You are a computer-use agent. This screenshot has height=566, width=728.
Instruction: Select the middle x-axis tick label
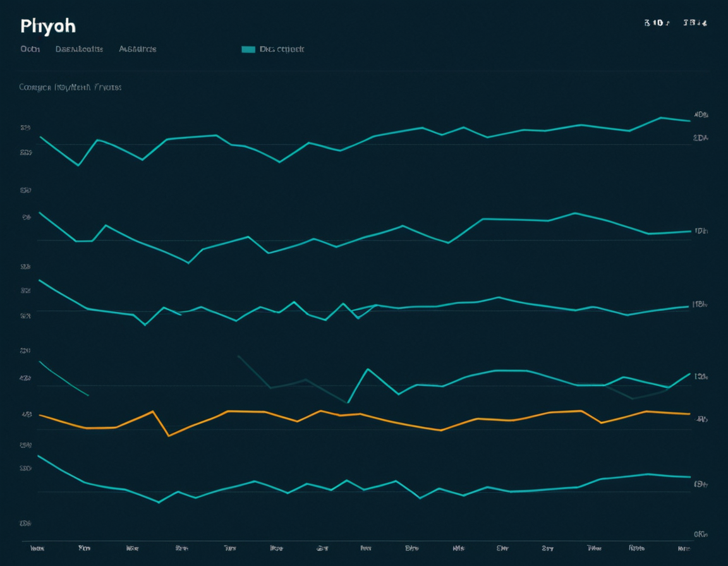[367, 550]
